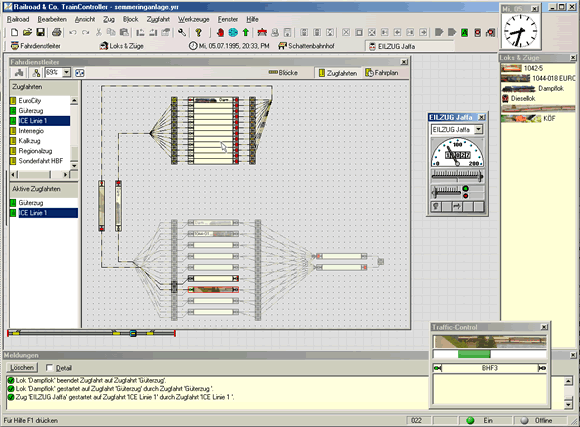Viewport: 580px width, 427px height.
Task: Switch to the Fahrplan tab
Action: pos(382,73)
